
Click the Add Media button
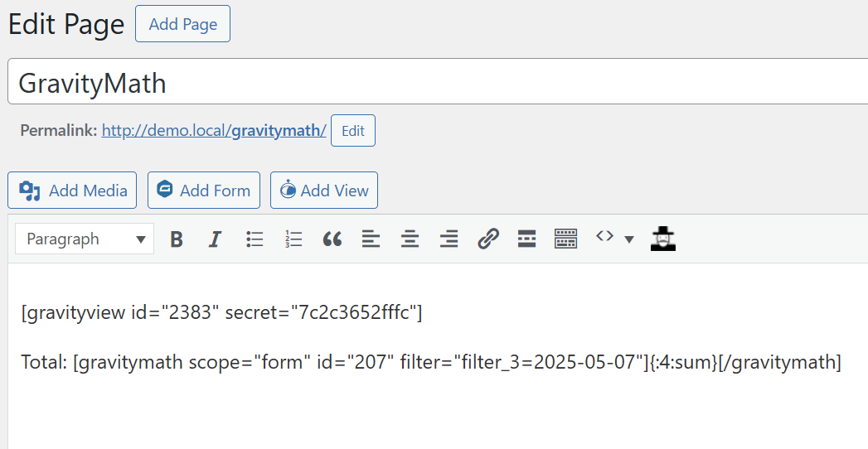pyautogui.click(x=73, y=191)
